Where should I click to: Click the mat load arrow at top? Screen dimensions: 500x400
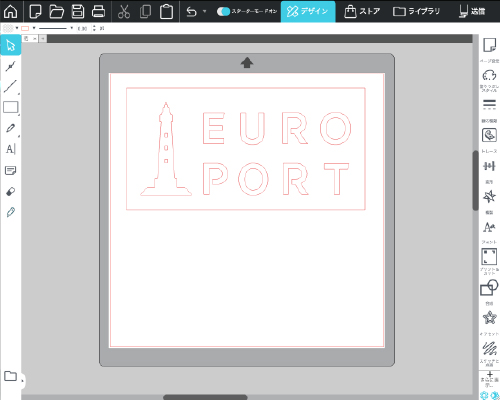(x=247, y=62)
